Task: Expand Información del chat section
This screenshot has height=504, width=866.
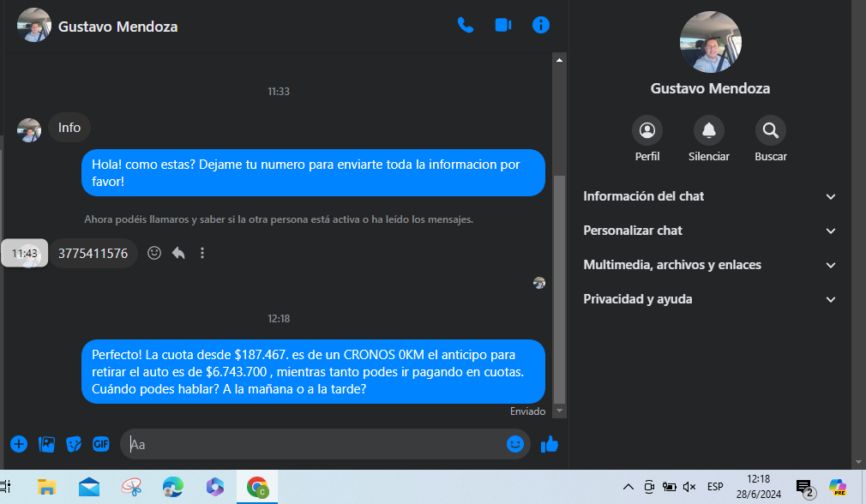Action: pos(709,196)
